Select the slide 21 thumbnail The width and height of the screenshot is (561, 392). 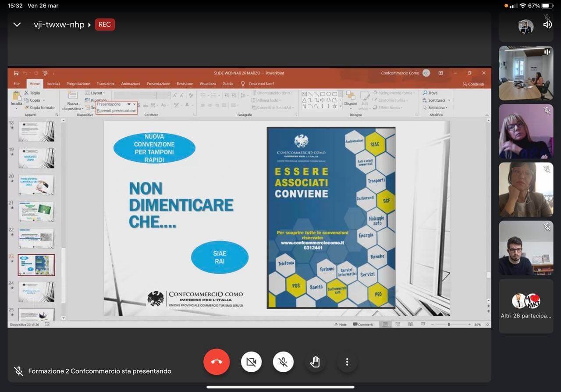click(36, 211)
